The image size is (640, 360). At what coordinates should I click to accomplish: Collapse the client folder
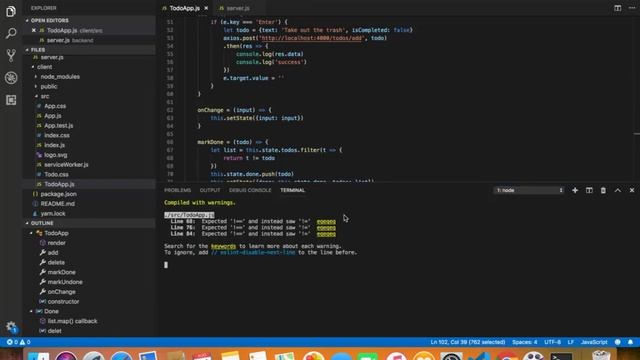click(x=33, y=67)
